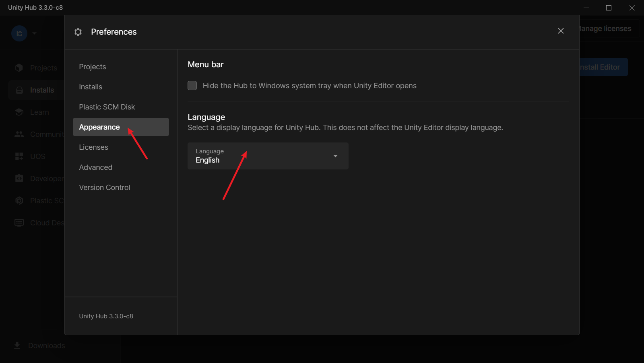
Task: Close the Preferences dialog
Action: point(561,31)
